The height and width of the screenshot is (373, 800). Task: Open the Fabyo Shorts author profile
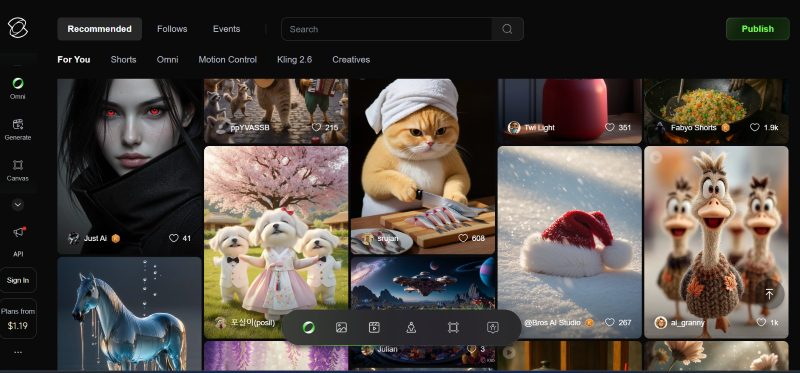tap(687, 128)
